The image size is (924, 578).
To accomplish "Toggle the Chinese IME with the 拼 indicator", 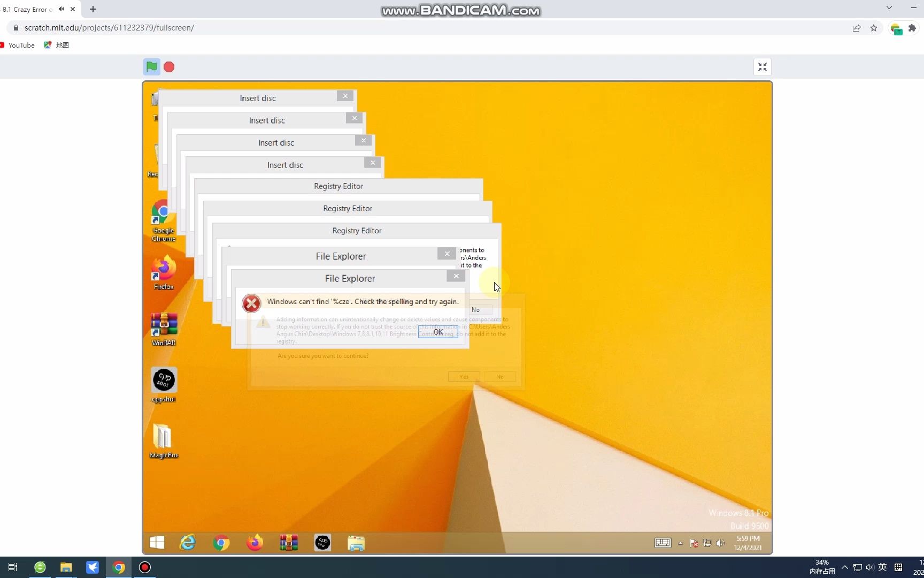I will point(899,567).
